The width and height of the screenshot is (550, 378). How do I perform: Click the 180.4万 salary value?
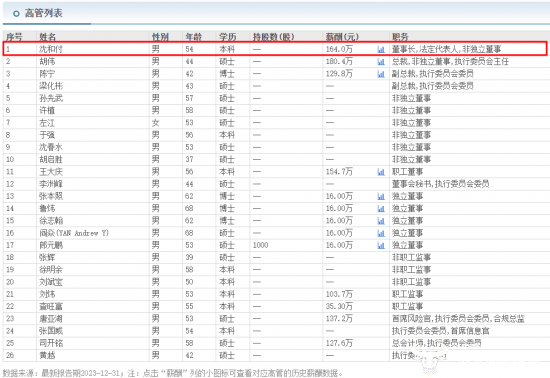click(339, 61)
